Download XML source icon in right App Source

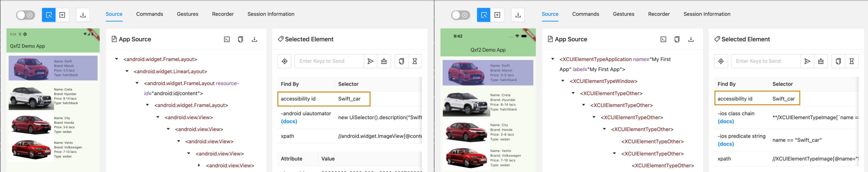(691, 39)
